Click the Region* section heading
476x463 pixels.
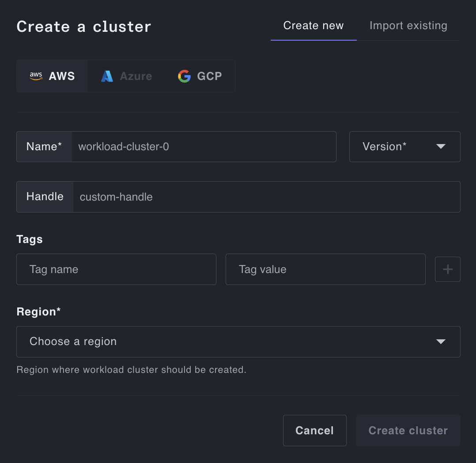[38, 311]
